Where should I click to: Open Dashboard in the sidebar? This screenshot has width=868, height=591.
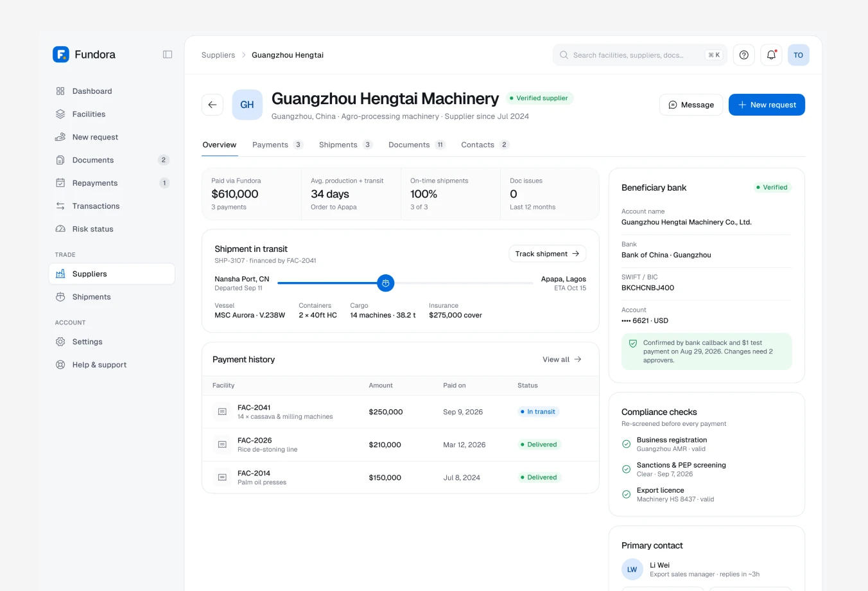point(112,91)
